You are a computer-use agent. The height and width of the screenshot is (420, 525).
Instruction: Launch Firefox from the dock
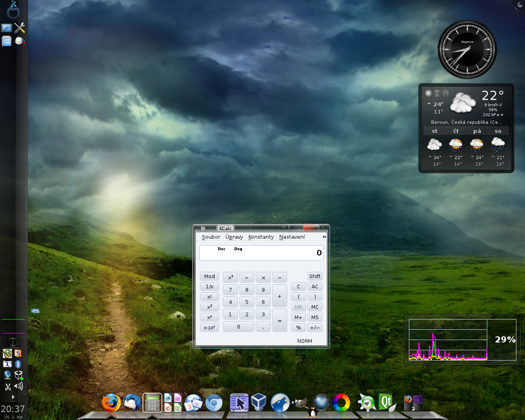click(x=111, y=402)
